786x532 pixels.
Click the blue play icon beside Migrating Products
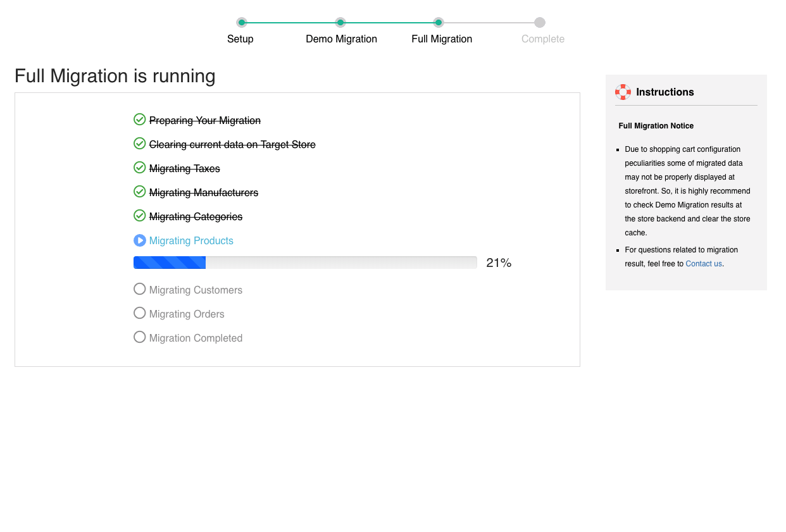click(140, 240)
